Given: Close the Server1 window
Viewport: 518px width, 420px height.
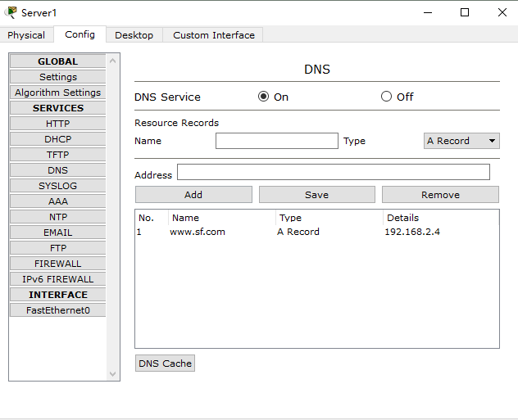Looking at the screenshot, I should pos(502,12).
